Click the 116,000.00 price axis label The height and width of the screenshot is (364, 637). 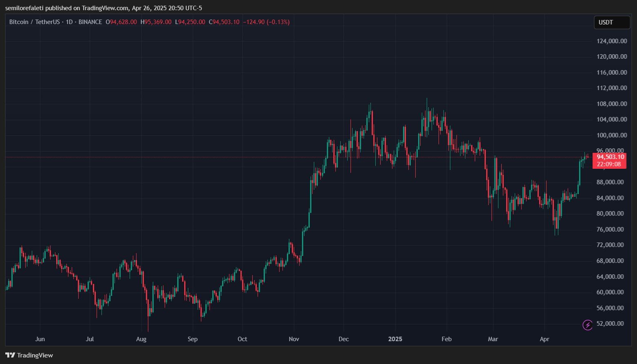coord(612,73)
